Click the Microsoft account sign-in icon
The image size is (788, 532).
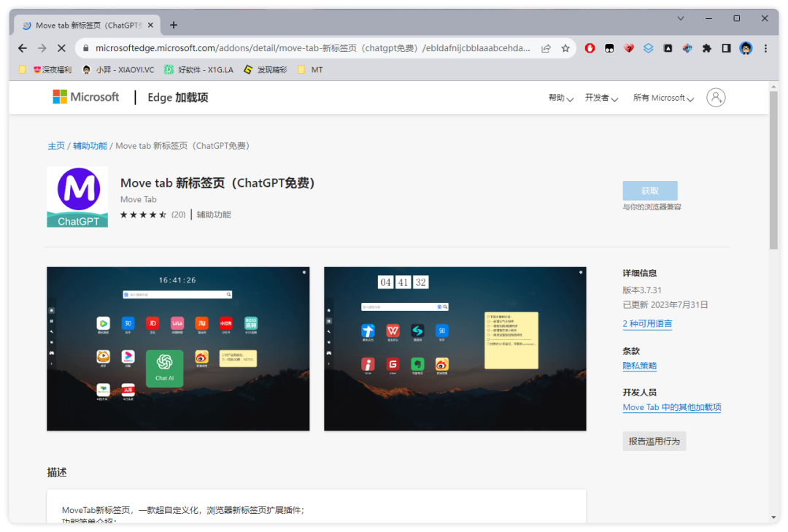[x=716, y=98]
